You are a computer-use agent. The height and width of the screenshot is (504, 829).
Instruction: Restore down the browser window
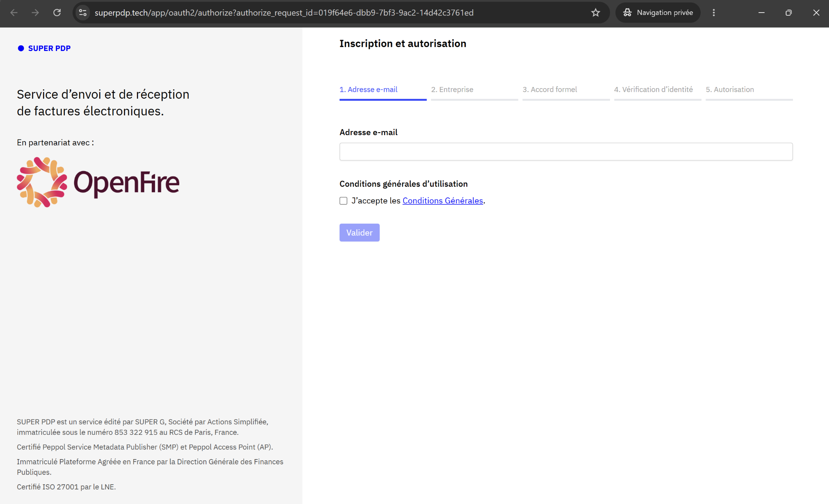coord(789,13)
